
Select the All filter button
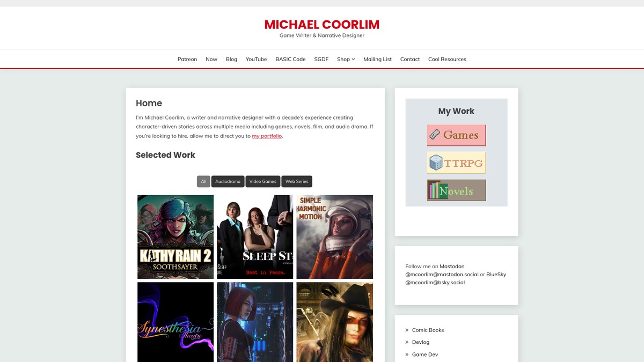[203, 181]
